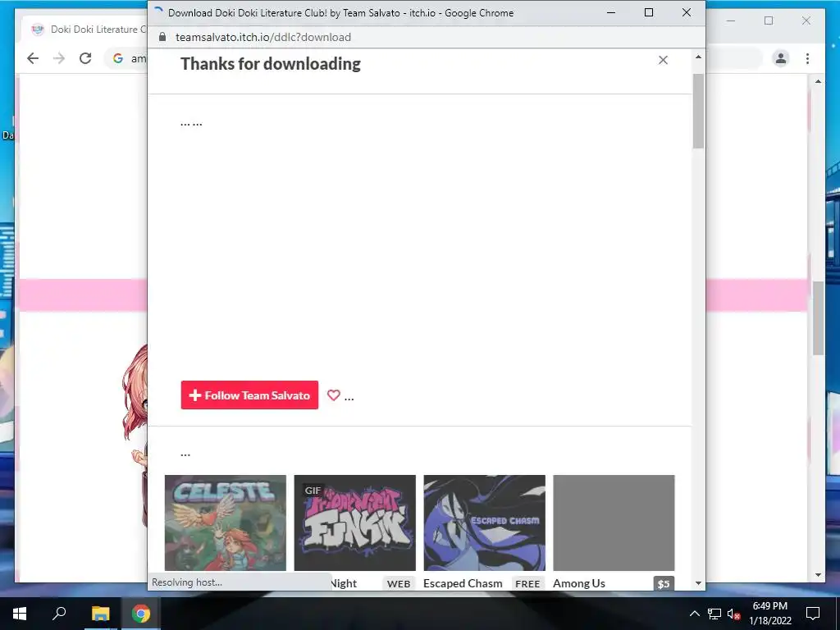The width and height of the screenshot is (840, 630).
Task: Open the network status tray icon
Action: coord(714,614)
